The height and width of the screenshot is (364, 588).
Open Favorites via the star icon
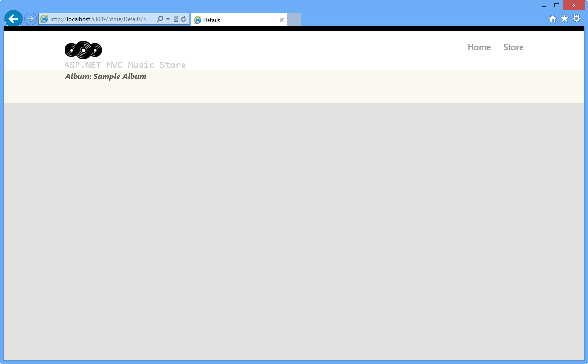564,18
